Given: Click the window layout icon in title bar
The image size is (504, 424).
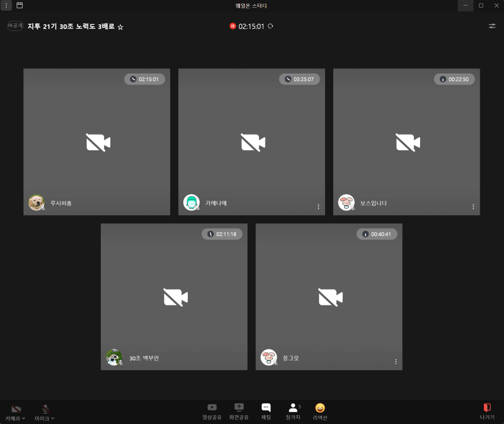Looking at the screenshot, I should click(x=20, y=6).
